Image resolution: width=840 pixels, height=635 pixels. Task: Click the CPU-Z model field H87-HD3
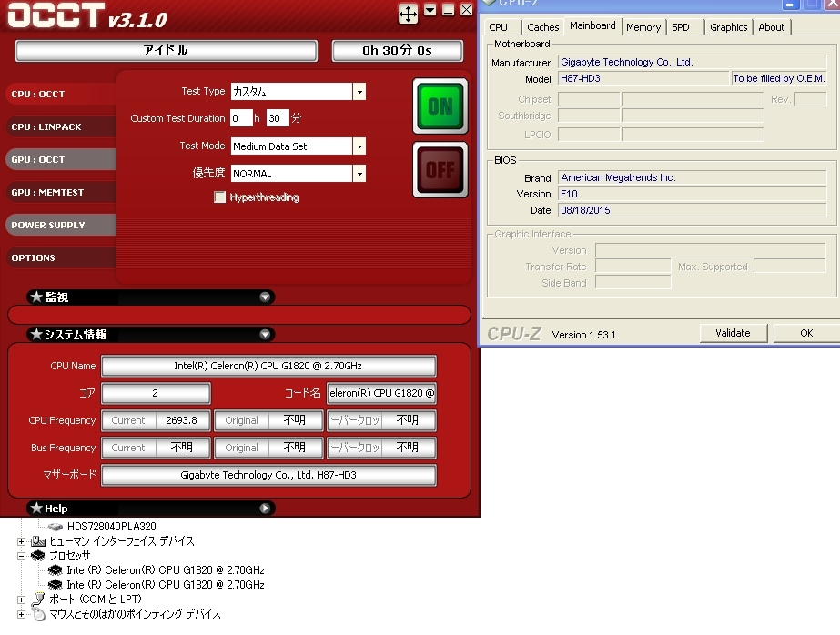coord(643,79)
